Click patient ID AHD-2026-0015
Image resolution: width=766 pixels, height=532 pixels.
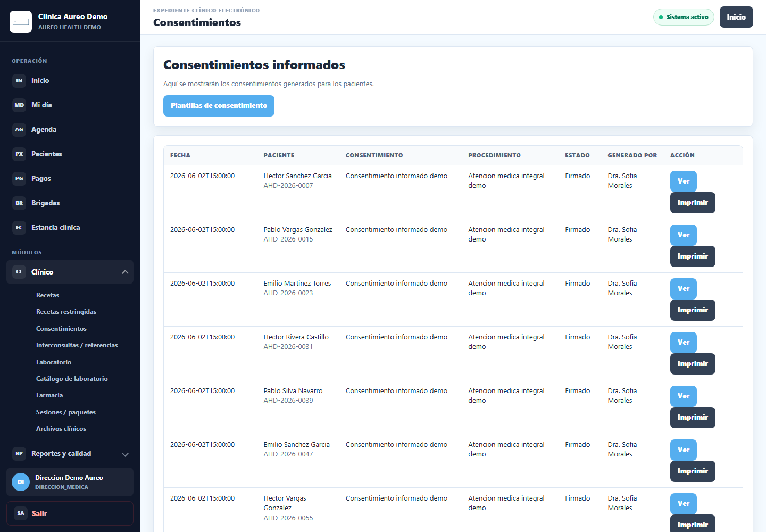[x=288, y=239]
